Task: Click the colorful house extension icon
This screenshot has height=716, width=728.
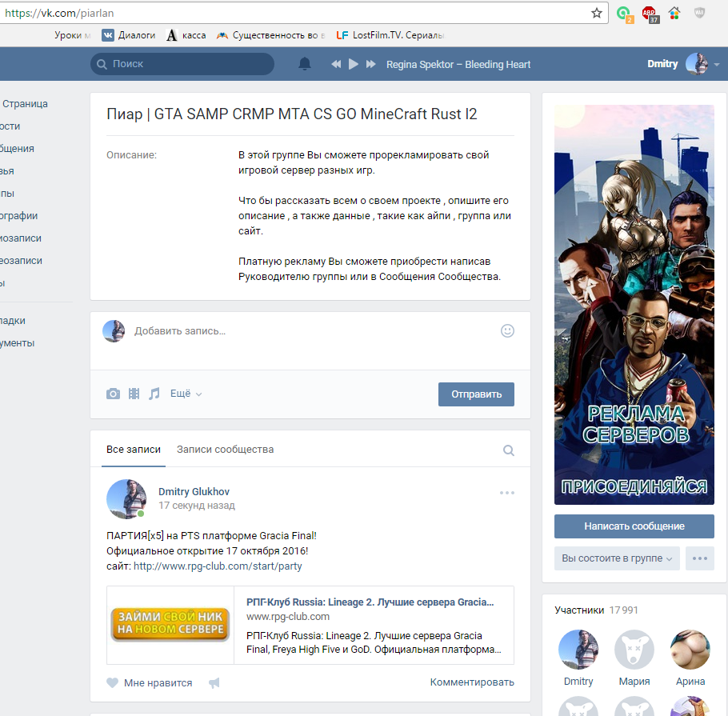Action: [x=674, y=13]
